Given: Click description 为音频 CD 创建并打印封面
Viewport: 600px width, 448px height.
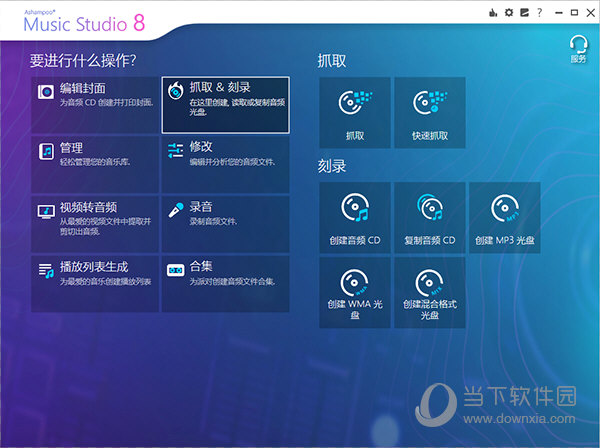Looking at the screenshot, I should 106,103.
